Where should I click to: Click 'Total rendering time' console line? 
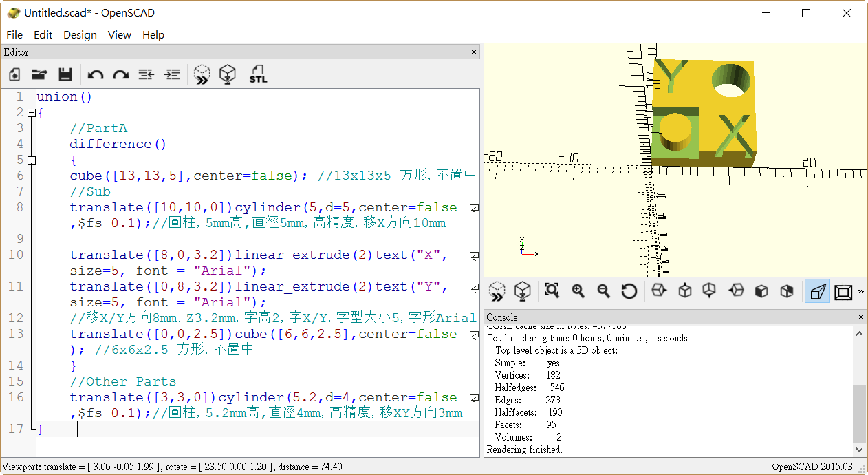[x=587, y=338]
